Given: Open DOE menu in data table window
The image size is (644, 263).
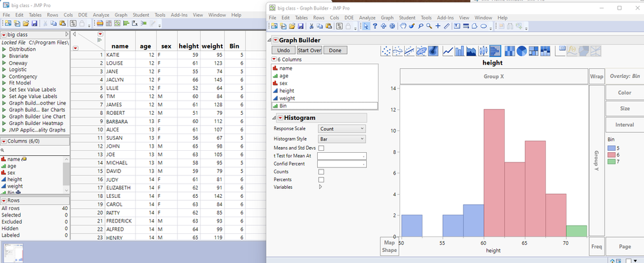Looking at the screenshot, I should (x=83, y=15).
